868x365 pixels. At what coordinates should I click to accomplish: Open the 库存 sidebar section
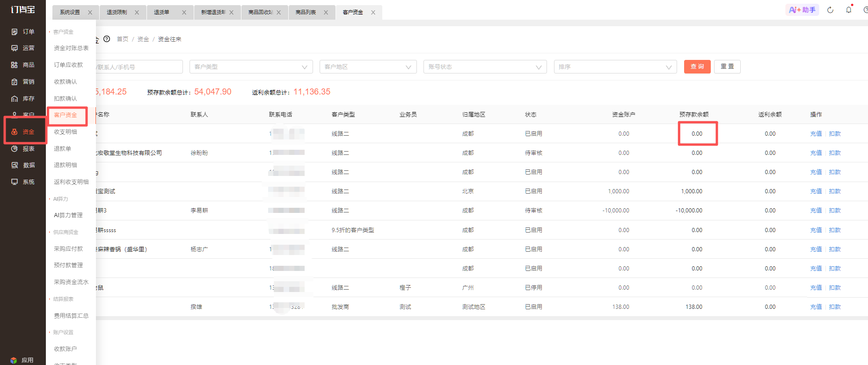23,99
